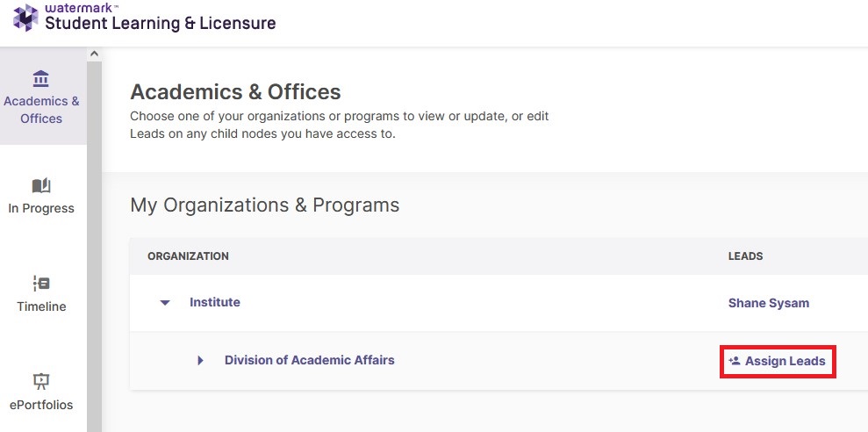This screenshot has height=432, width=868.
Task: Select the In Progress book icon
Action: (x=41, y=185)
